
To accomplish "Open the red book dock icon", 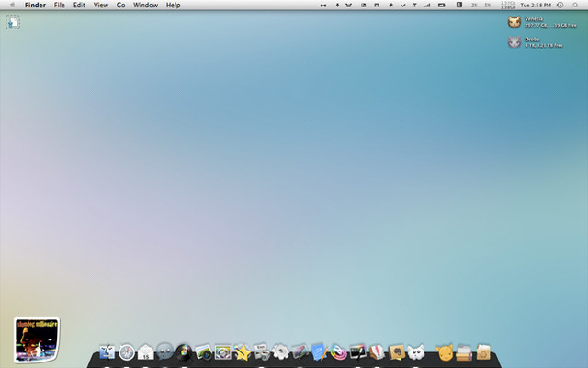I will click(377, 352).
